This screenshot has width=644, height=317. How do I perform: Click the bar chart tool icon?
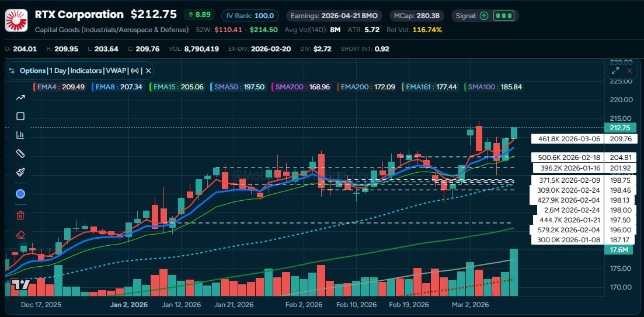tap(20, 135)
